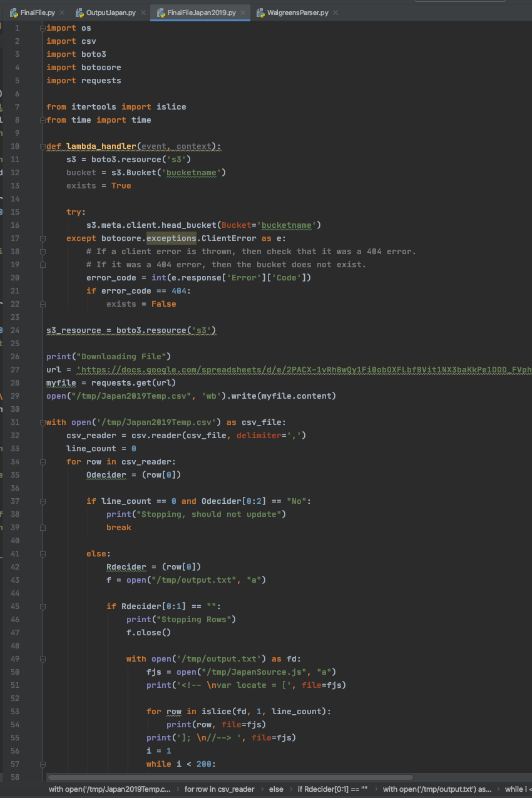The image size is (532, 798).
Task: Click the Python file icon on FinalFile.py tab
Action: coord(14,13)
